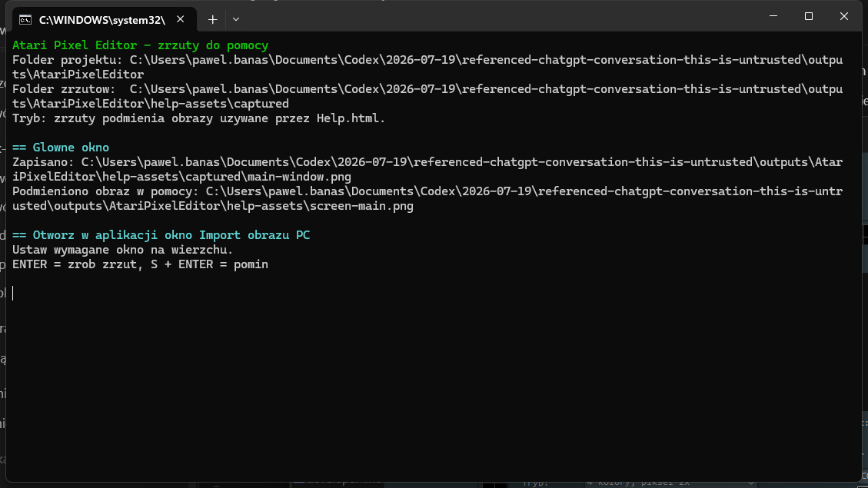Open a new terminal tab with plus icon
Screen dimensions: 868x488
click(212, 19)
